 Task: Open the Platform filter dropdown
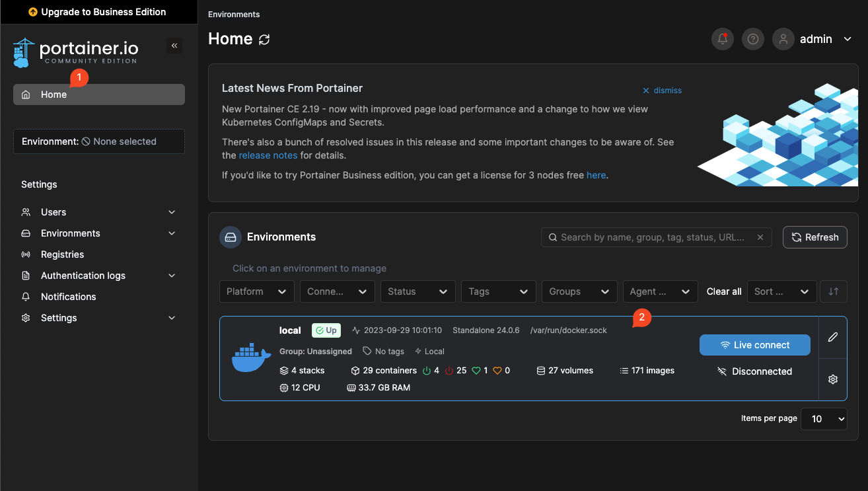pos(257,291)
